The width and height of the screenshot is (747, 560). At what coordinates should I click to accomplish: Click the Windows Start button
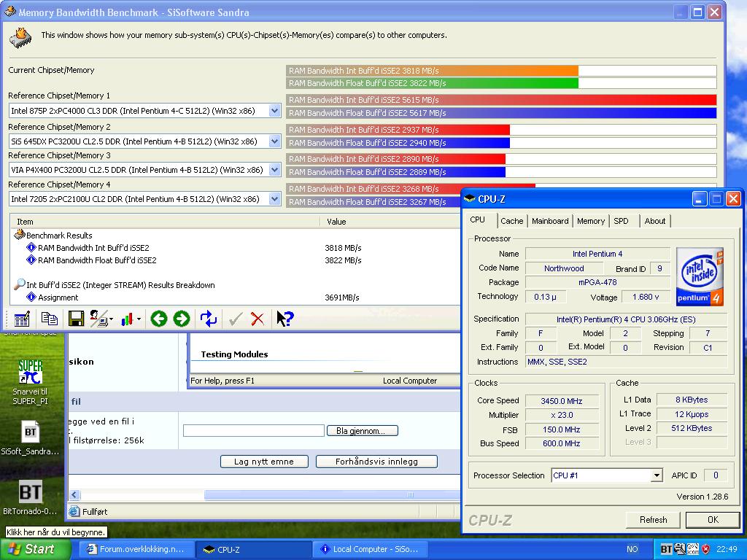(x=36, y=549)
